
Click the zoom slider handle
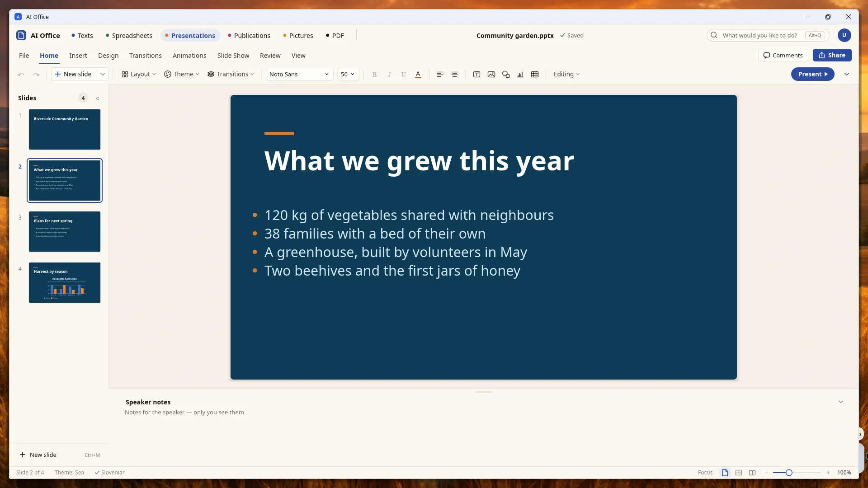point(789,473)
